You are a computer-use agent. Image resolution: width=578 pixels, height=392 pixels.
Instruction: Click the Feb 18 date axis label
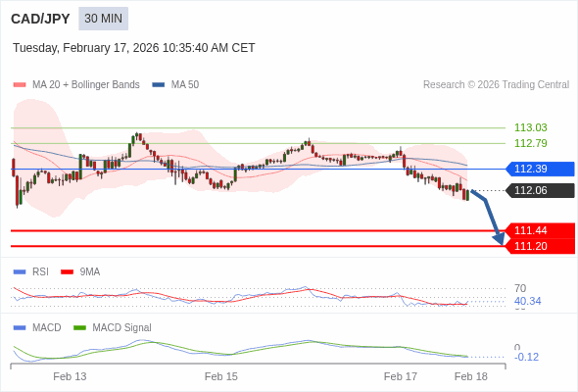471,376
